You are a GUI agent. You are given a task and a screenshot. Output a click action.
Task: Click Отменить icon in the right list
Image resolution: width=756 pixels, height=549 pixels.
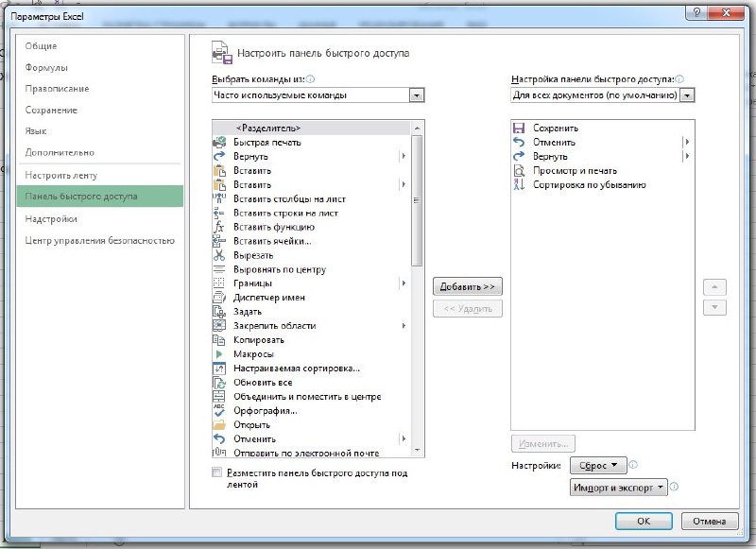(x=519, y=142)
